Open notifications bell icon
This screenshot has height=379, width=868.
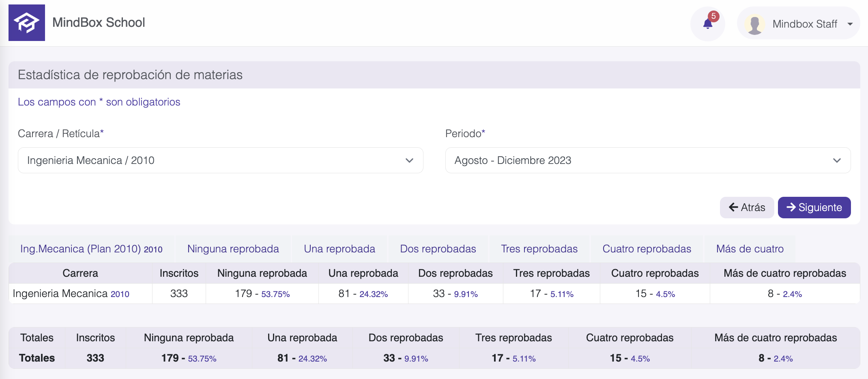point(707,24)
